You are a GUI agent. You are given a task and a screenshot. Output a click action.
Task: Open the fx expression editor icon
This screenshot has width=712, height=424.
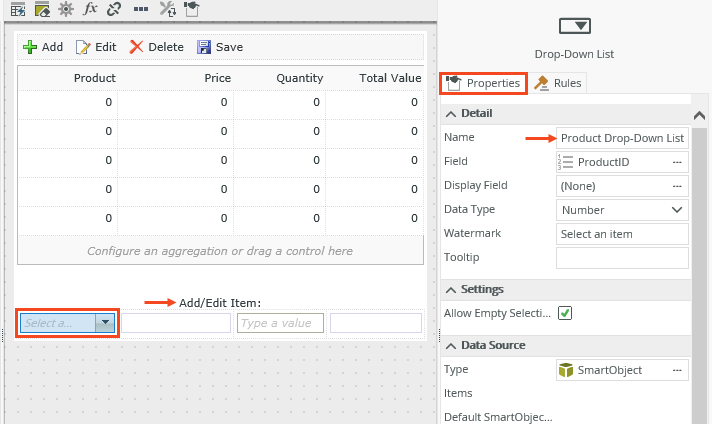tap(90, 9)
